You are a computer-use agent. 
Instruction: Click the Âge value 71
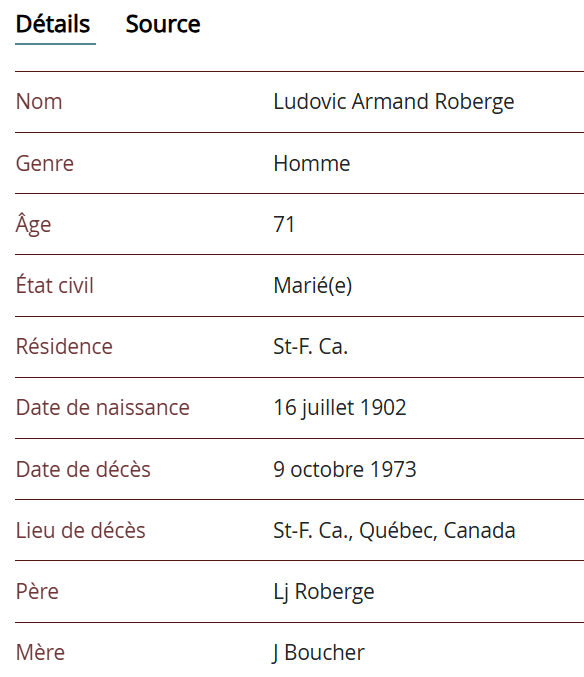tap(284, 225)
